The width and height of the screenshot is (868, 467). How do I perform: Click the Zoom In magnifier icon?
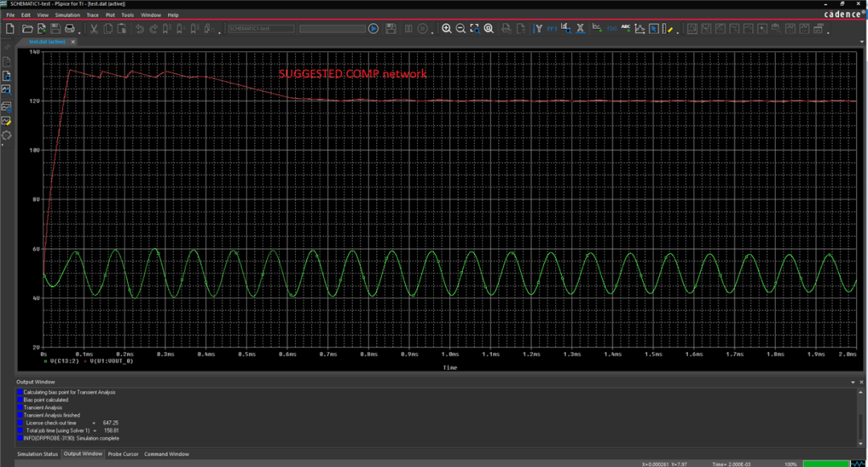tap(446, 28)
